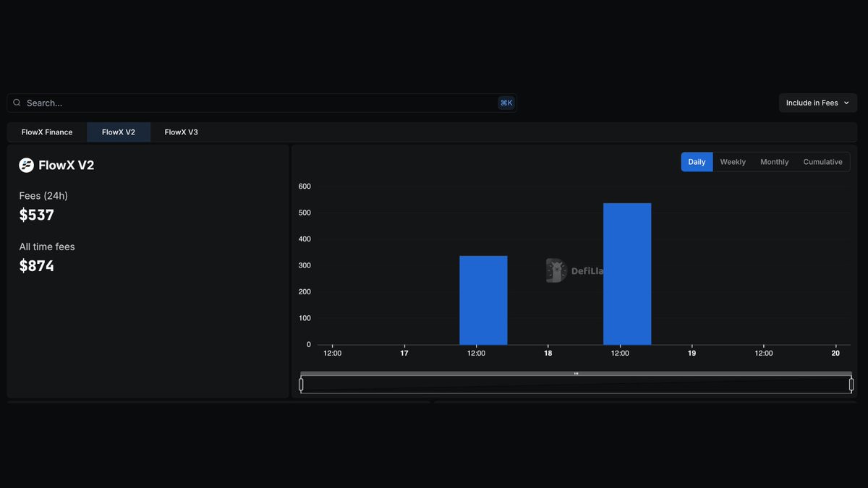Click the FlowX V2 heading text
This screenshot has width=868, height=488.
(67, 166)
